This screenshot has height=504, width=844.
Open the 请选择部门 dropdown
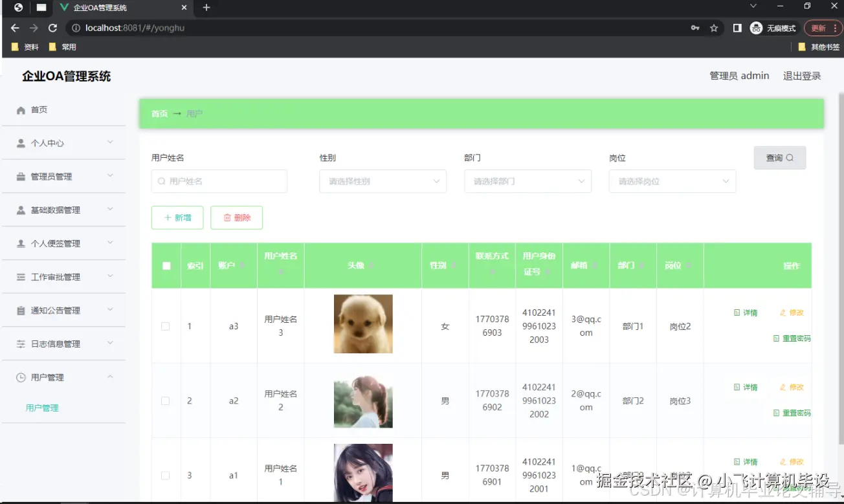[527, 181]
